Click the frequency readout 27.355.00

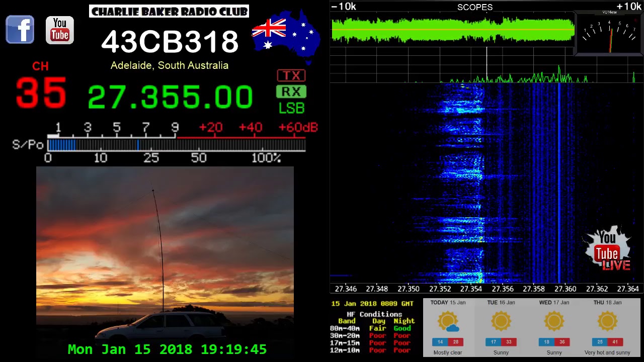pos(170,97)
